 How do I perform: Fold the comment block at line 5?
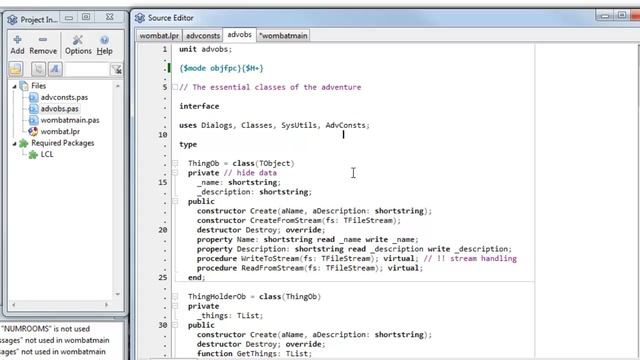tap(175, 87)
